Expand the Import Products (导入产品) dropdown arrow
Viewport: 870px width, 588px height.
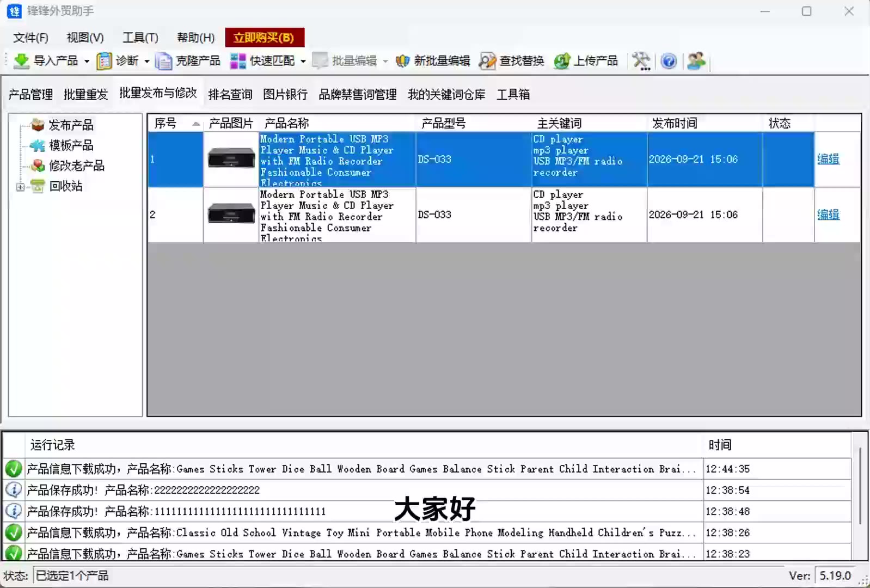(x=87, y=62)
